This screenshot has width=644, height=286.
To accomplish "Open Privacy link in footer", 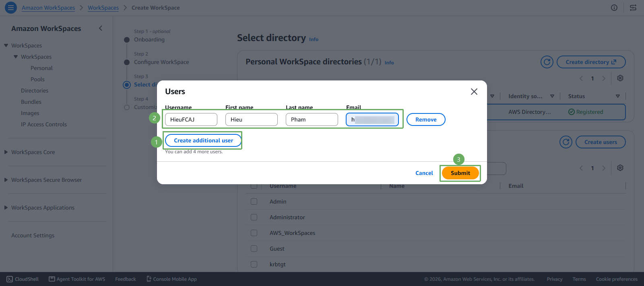I will coord(555,279).
